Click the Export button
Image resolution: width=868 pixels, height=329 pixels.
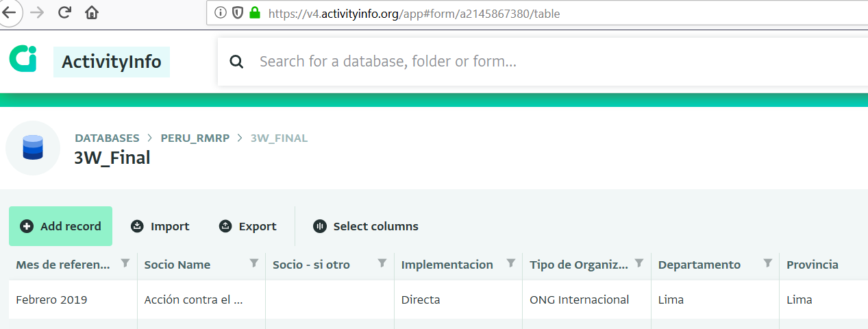[x=247, y=226]
